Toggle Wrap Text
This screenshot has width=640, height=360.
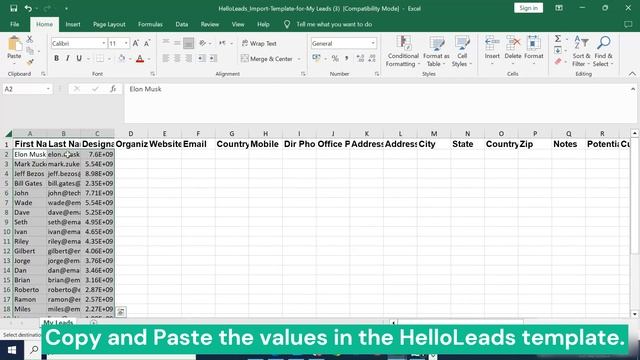point(259,43)
